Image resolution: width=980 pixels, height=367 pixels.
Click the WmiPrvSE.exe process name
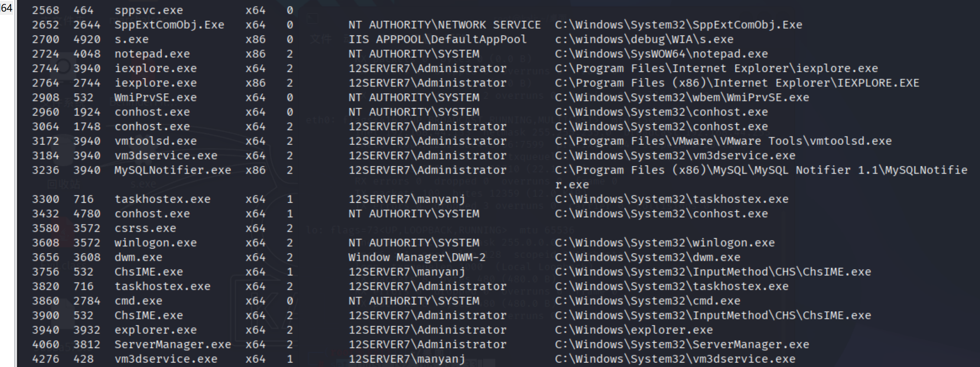(155, 97)
